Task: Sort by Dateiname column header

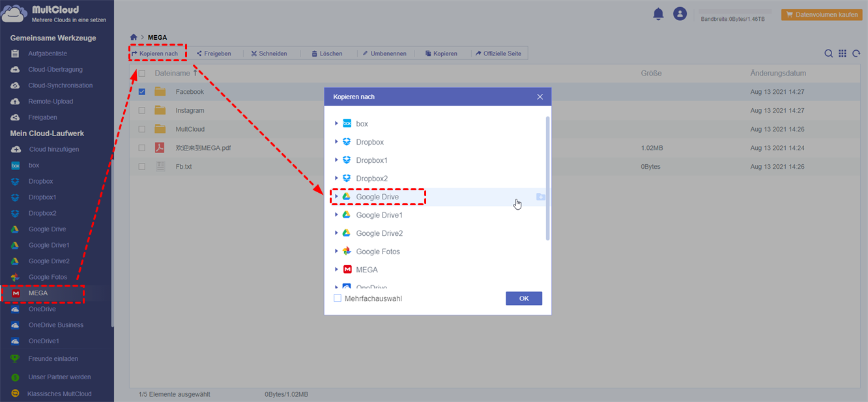Action: 172,74
